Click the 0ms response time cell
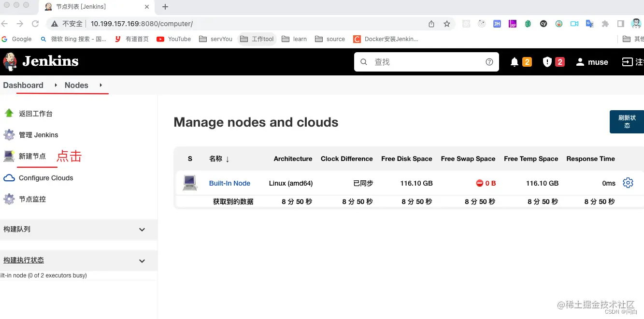Screen dimensions: 644x319 pyautogui.click(x=609, y=183)
